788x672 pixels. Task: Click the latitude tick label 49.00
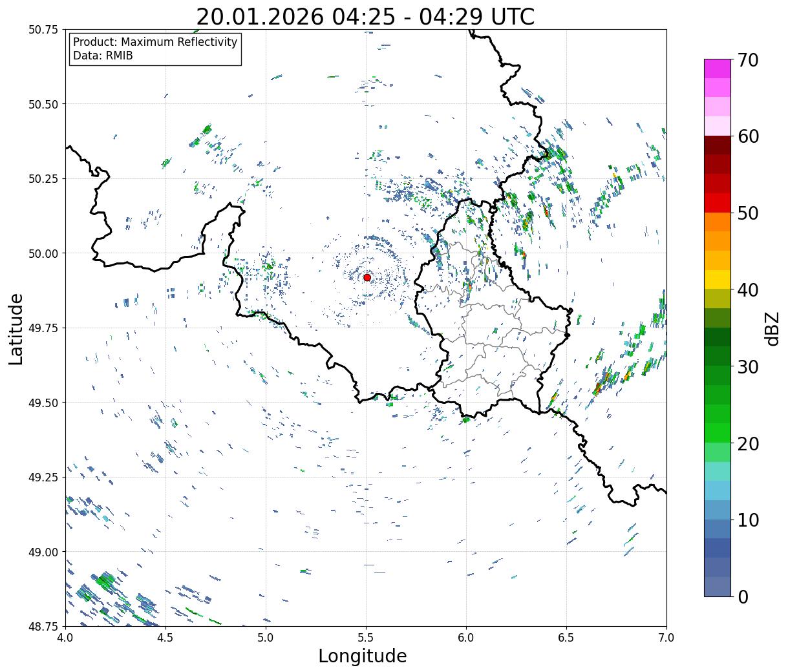pos(43,552)
